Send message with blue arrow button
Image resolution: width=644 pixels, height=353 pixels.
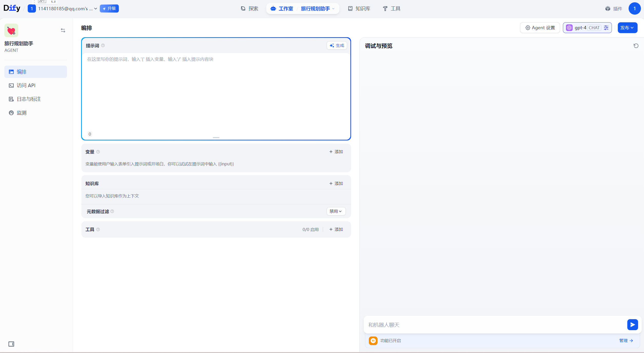(632, 325)
